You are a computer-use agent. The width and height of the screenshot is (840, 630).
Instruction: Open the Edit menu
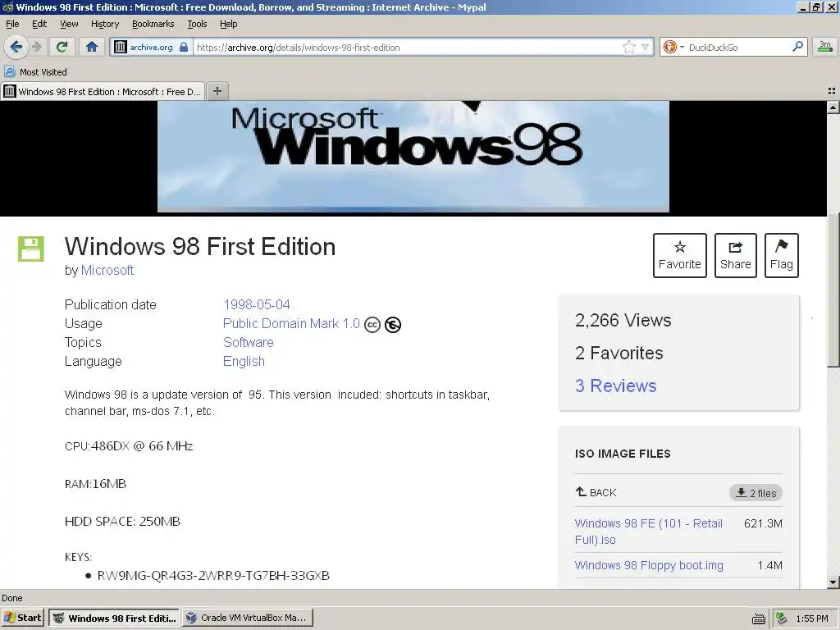coord(39,24)
